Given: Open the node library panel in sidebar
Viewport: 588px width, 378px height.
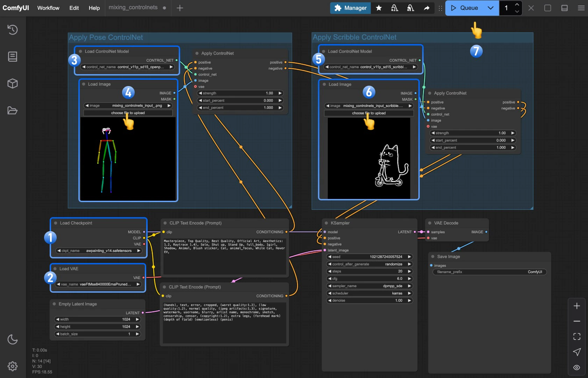Looking at the screenshot, I should (x=13, y=56).
